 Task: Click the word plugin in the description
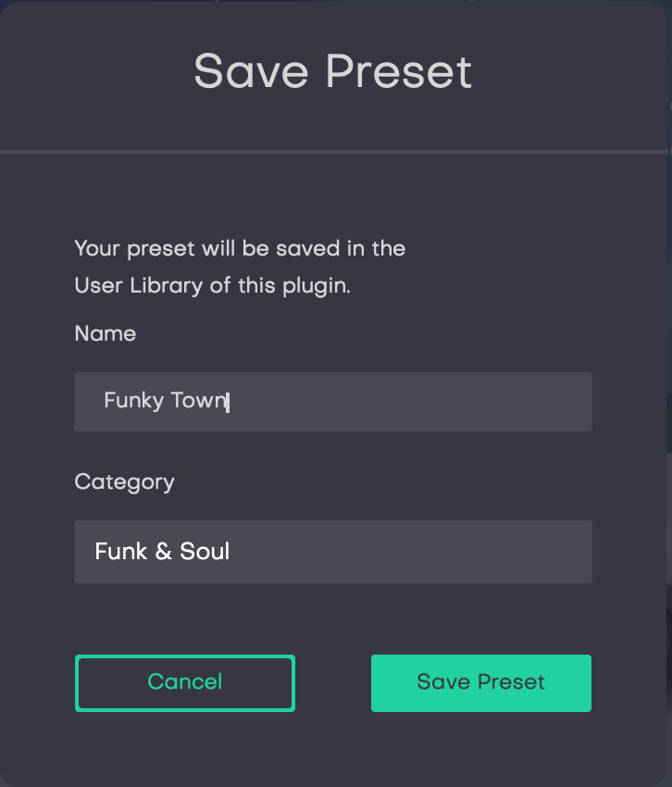pos(315,287)
